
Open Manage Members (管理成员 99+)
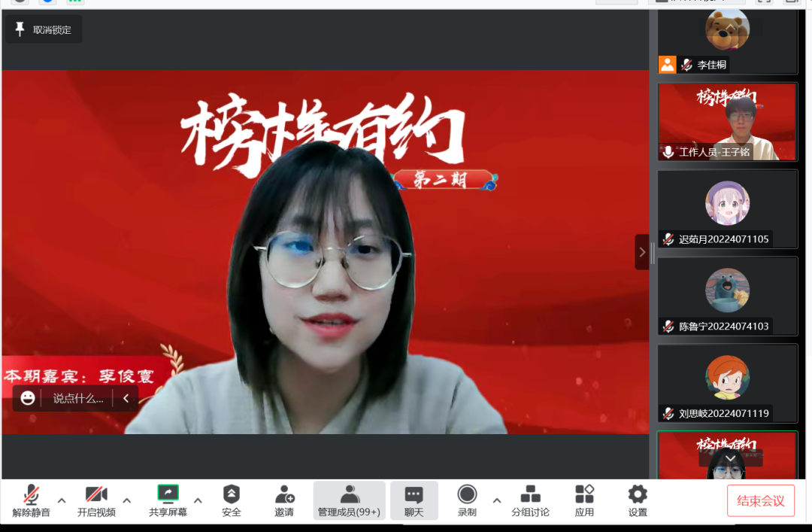click(x=349, y=500)
